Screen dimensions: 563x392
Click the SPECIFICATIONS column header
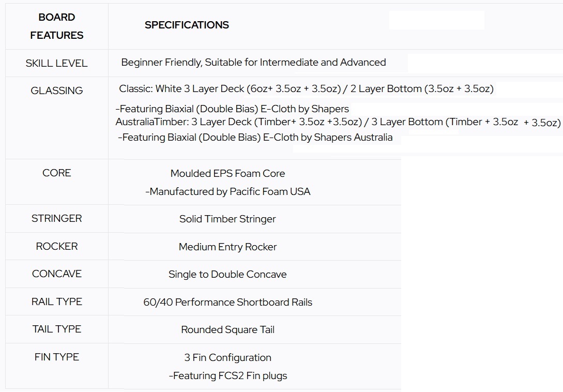pos(187,25)
